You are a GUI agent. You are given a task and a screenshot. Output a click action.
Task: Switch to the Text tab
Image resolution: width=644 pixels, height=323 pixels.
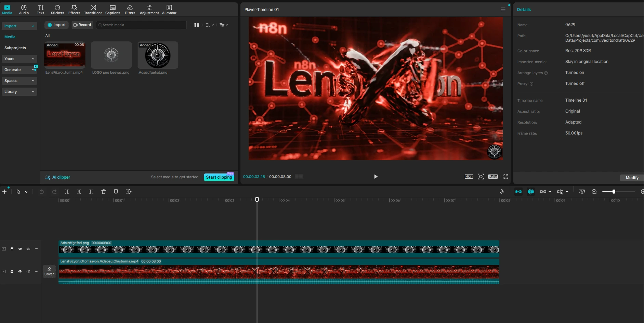tap(40, 10)
